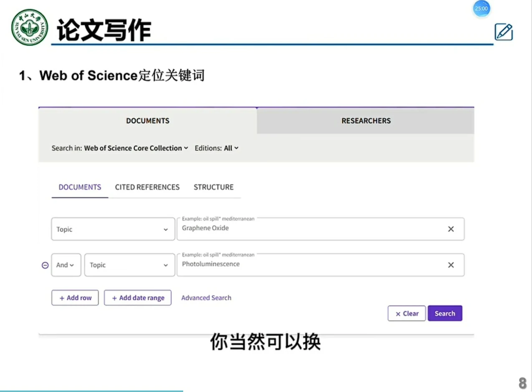The image size is (532, 392).
Task: Clear the Photoluminescence field with X icon
Action: pyautogui.click(x=451, y=265)
